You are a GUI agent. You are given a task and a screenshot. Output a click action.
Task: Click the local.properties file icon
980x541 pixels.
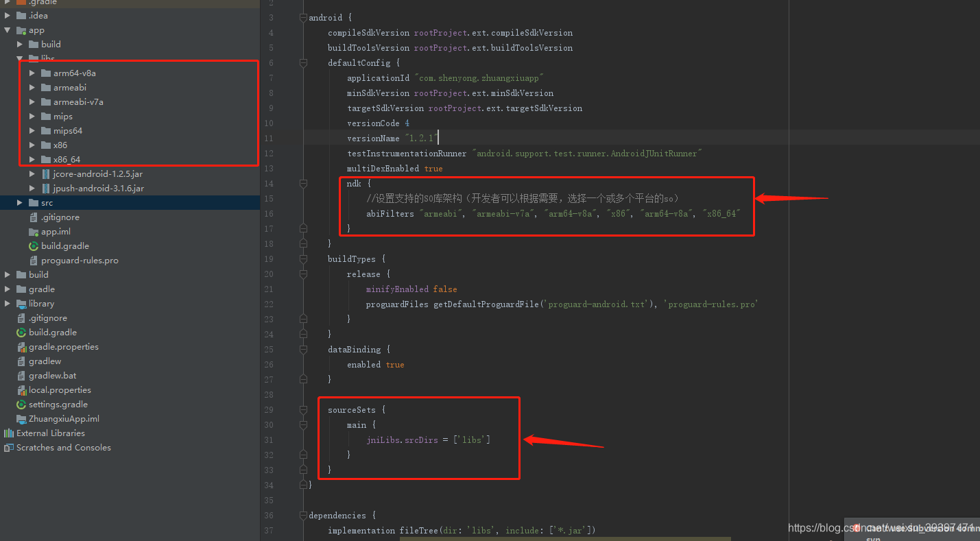pyautogui.click(x=21, y=389)
